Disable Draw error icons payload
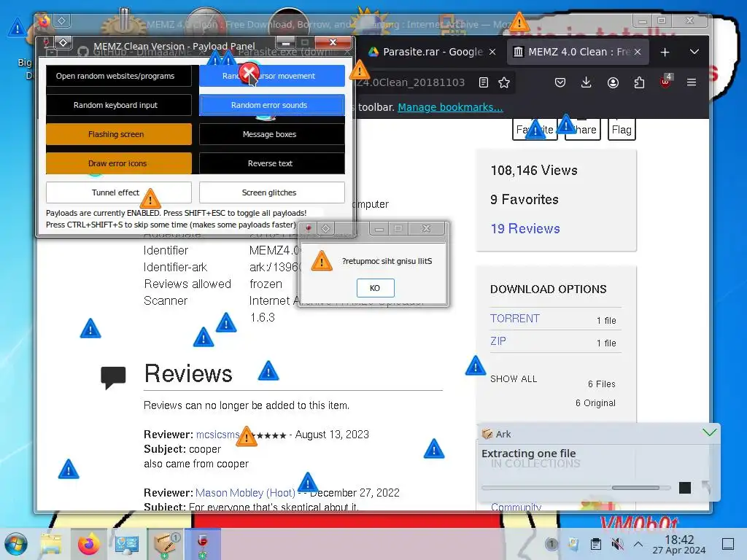 click(119, 163)
